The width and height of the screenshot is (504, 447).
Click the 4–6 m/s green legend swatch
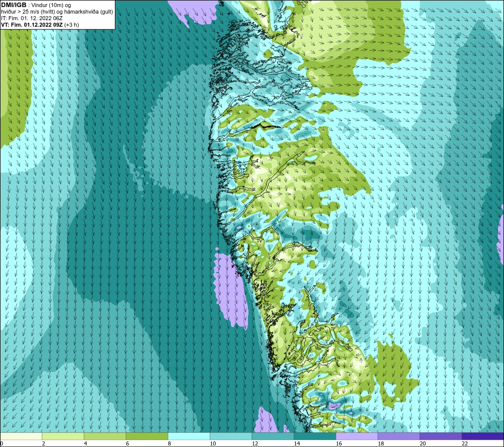pos(105,436)
